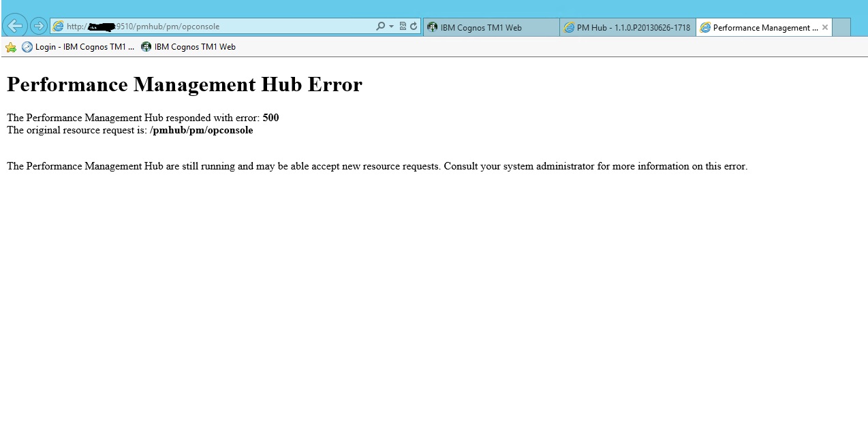Refresh the current page
Viewport: 868px width, 441px height.
point(414,27)
